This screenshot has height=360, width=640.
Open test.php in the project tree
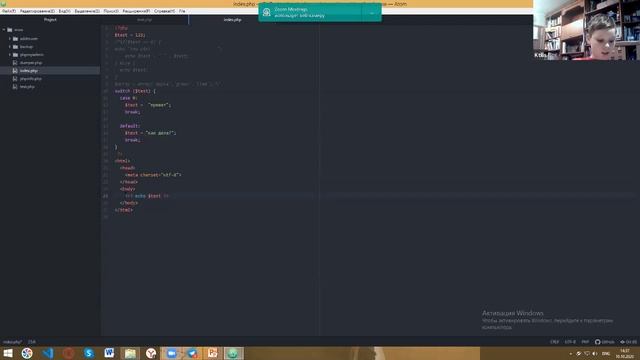tap(27, 87)
